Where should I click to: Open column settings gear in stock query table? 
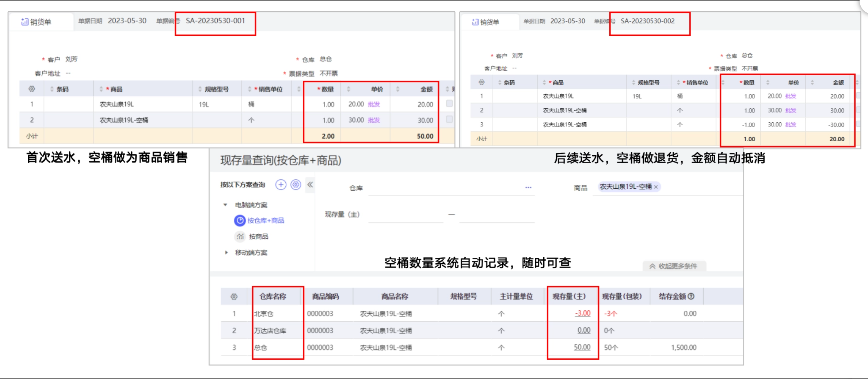(x=234, y=296)
